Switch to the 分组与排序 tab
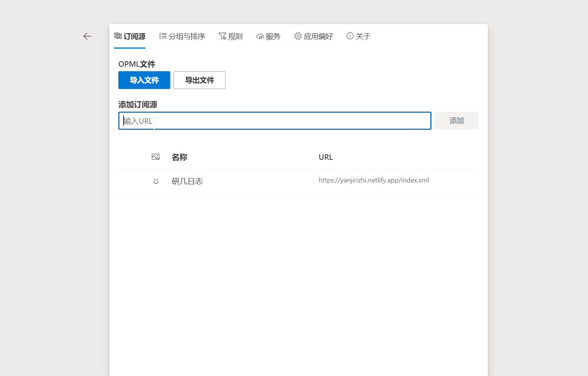The height and width of the screenshot is (376, 588). [x=187, y=36]
